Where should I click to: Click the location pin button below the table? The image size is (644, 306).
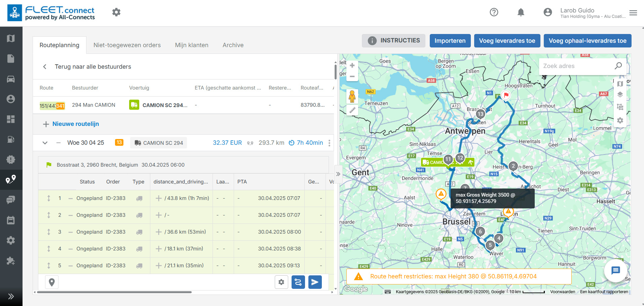[x=52, y=282]
